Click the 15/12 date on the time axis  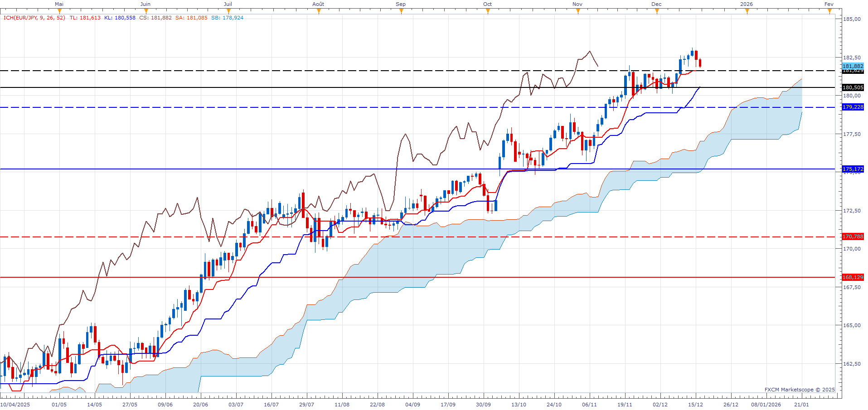695,405
